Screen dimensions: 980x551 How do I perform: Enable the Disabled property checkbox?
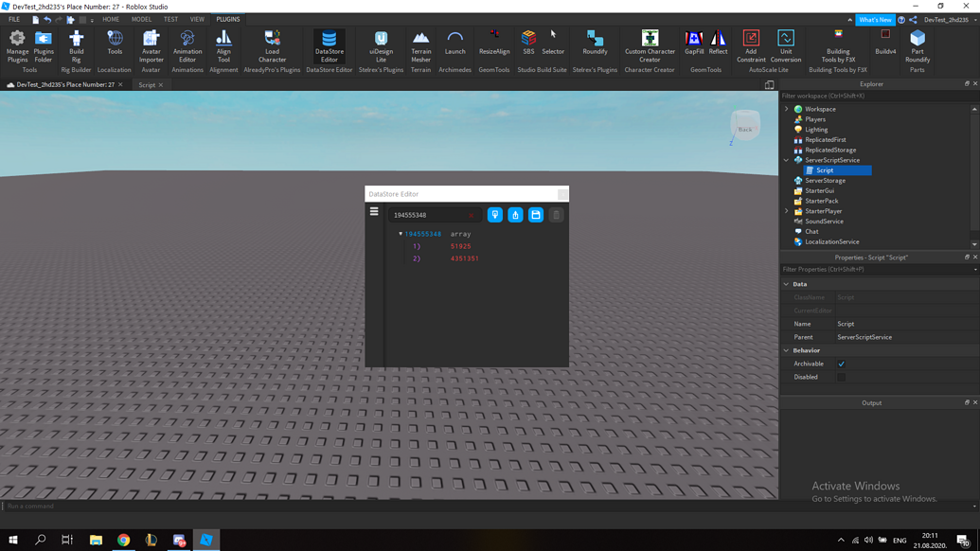point(841,375)
